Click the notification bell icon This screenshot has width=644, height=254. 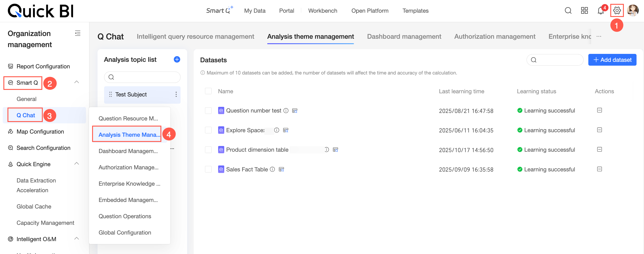point(600,10)
